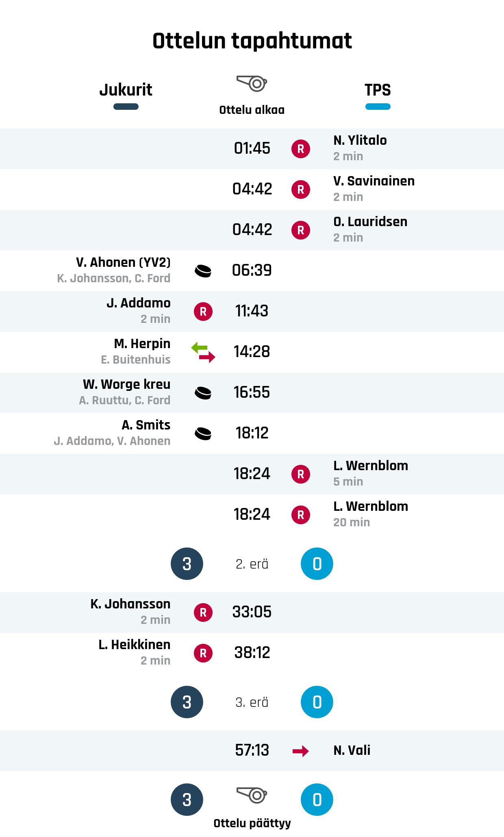Click the light blue bar under TPS
The image size is (504, 837).
click(378, 107)
